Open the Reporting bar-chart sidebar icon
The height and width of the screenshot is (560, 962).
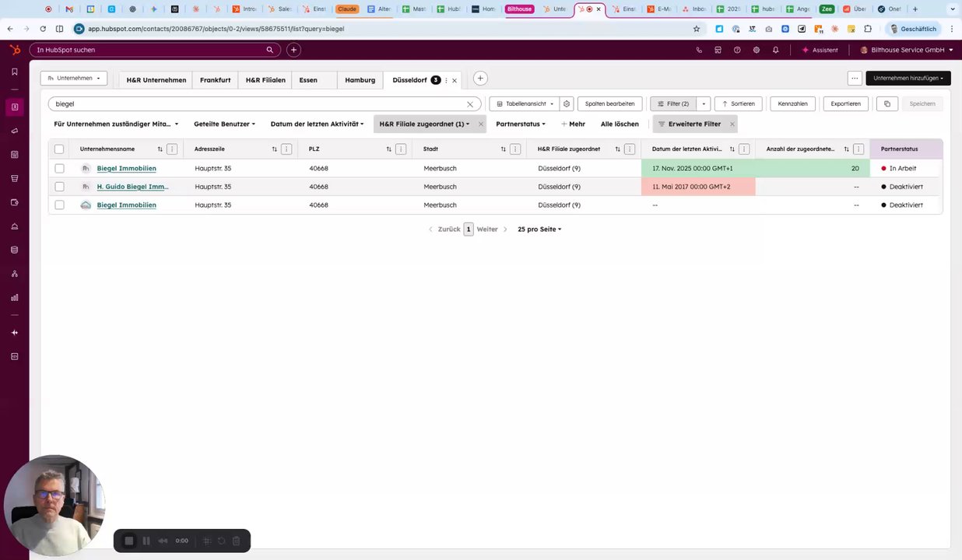click(15, 298)
